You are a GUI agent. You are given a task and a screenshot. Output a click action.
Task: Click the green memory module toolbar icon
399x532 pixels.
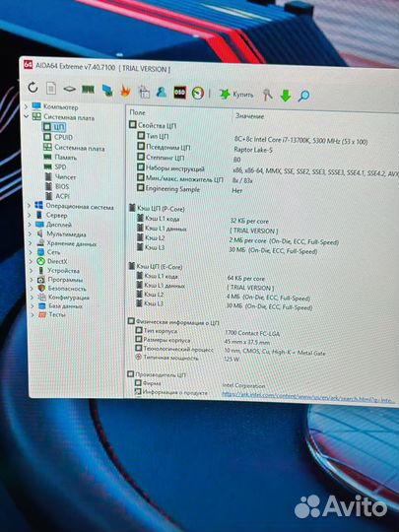[x=88, y=90]
